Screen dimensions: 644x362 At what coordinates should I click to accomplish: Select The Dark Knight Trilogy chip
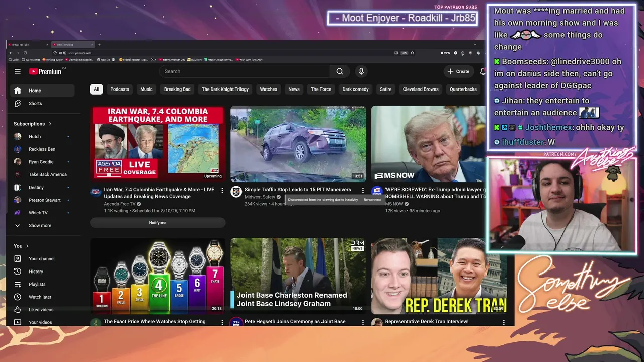click(x=225, y=89)
